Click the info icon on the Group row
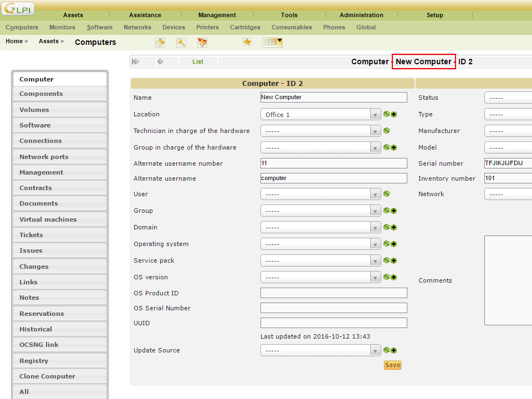 point(386,211)
